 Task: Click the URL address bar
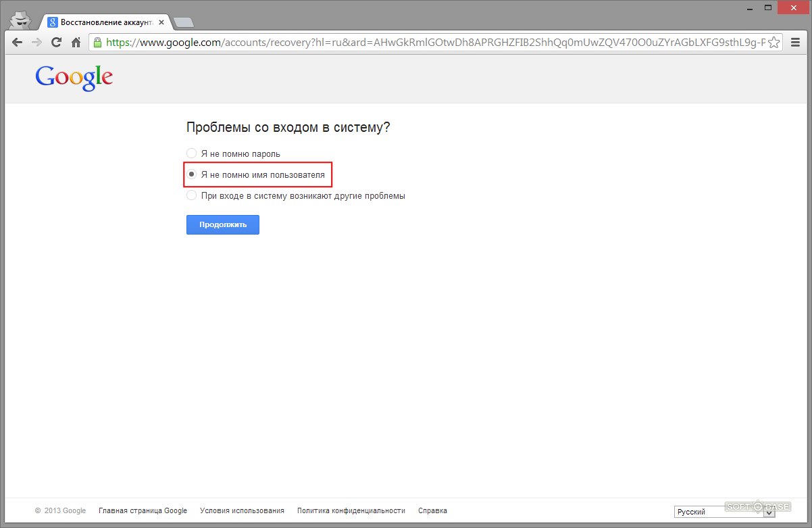point(436,42)
